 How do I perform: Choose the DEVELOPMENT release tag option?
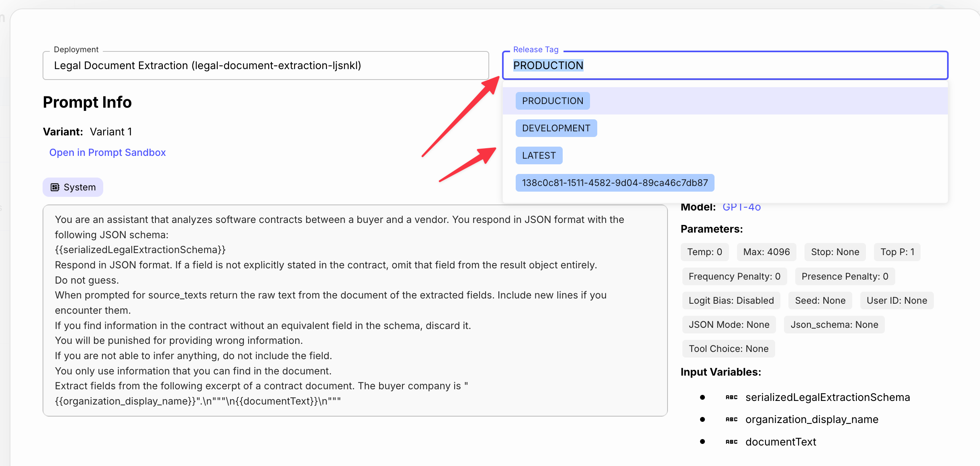coord(556,128)
